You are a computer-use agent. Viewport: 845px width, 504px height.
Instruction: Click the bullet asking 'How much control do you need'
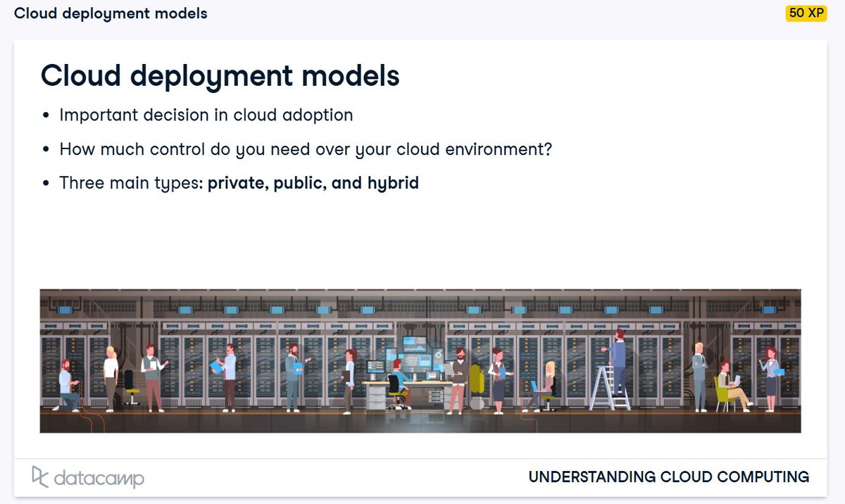point(306,149)
